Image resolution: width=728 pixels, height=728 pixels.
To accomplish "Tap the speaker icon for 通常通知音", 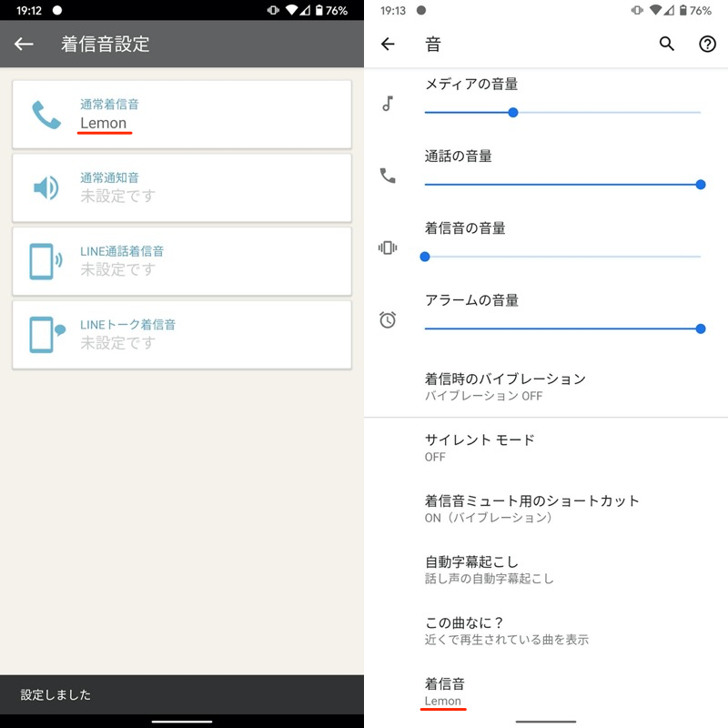I will (45, 187).
